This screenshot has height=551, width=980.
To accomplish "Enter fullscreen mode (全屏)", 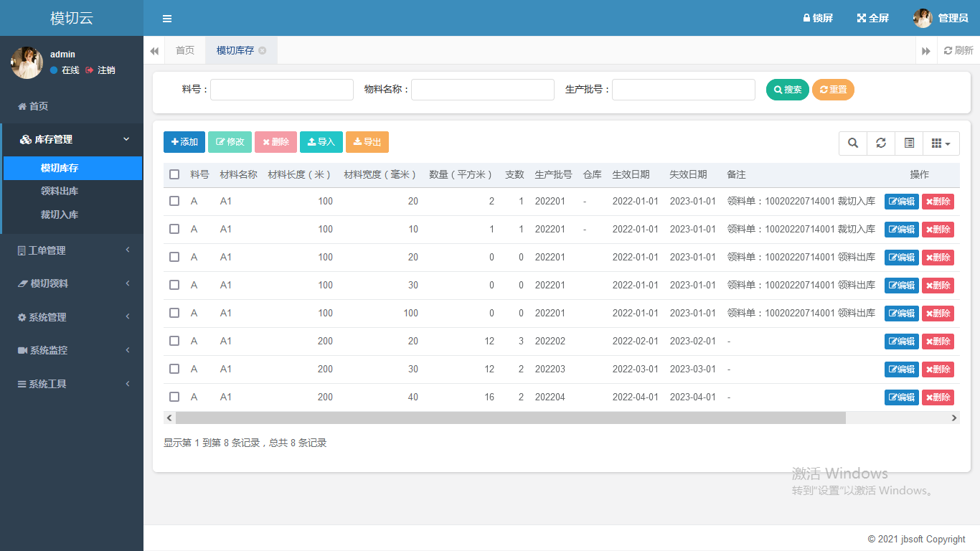I will point(872,18).
